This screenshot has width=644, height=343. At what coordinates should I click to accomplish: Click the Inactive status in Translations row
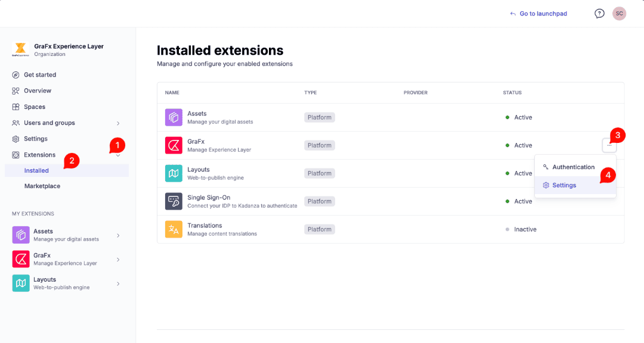pos(521,229)
